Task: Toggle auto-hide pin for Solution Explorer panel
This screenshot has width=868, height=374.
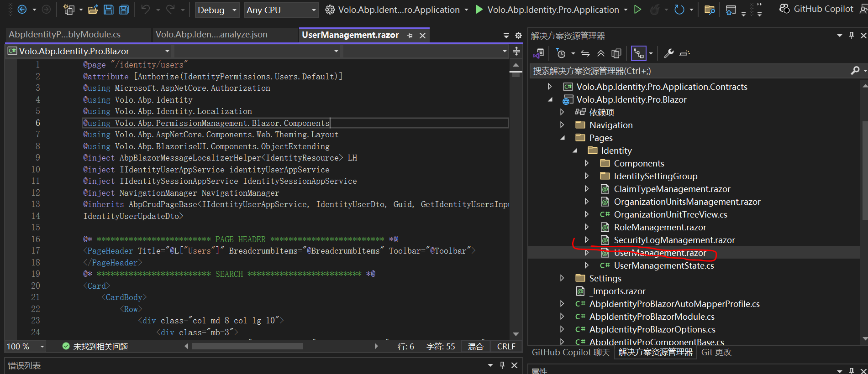Action: [x=852, y=36]
